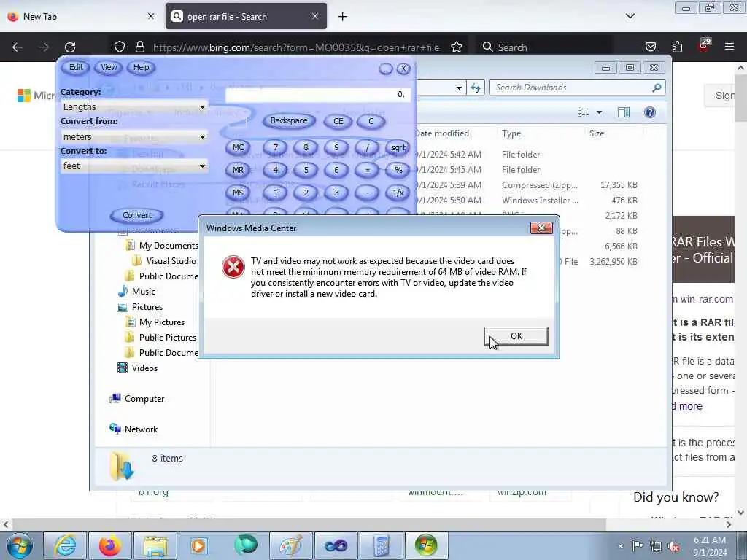The width and height of the screenshot is (747, 560).
Task: Open calculator View menu
Action: [x=109, y=68]
